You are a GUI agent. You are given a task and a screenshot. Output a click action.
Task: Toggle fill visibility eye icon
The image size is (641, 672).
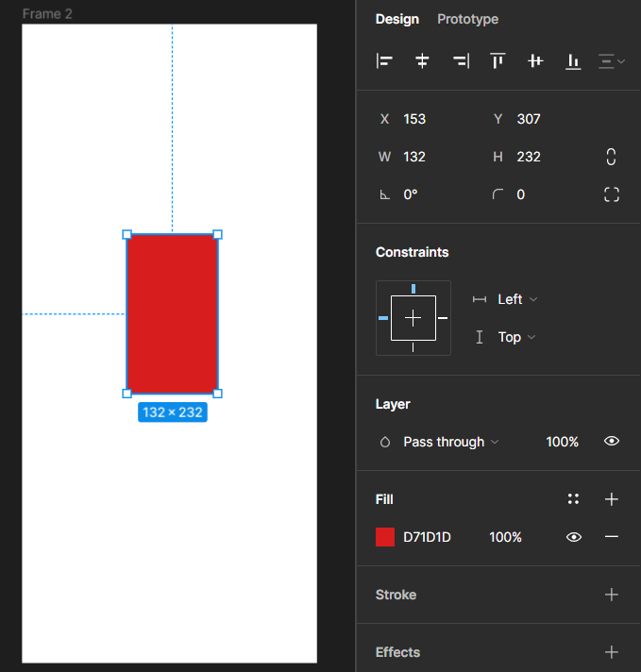(x=574, y=537)
